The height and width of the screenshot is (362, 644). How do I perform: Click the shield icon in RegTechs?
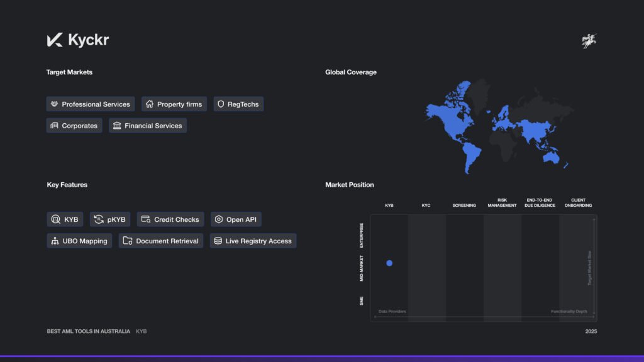point(221,104)
